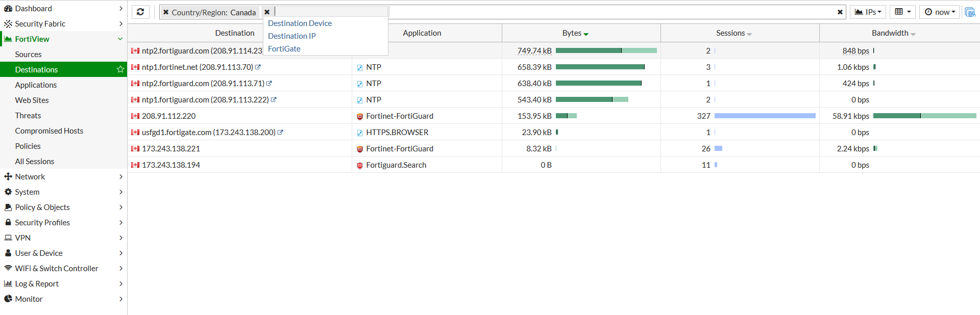Open the table layout dropdown
The image size is (980, 315).
click(902, 12)
